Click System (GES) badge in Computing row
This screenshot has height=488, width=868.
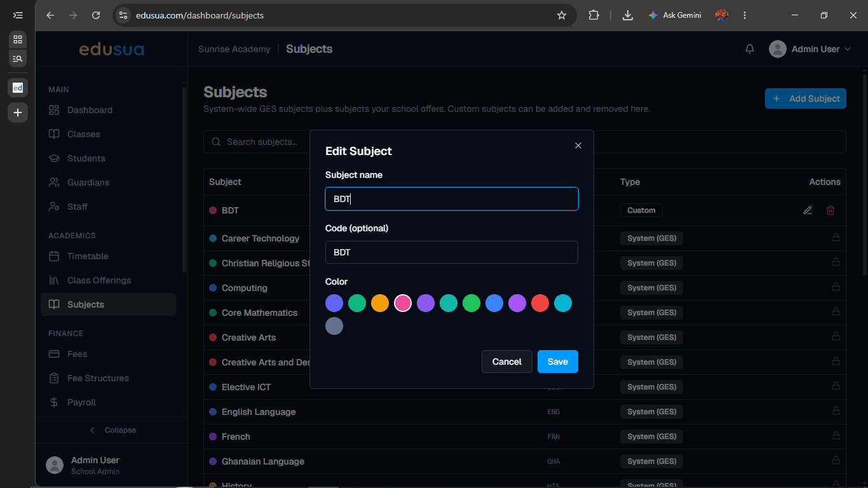pos(651,288)
